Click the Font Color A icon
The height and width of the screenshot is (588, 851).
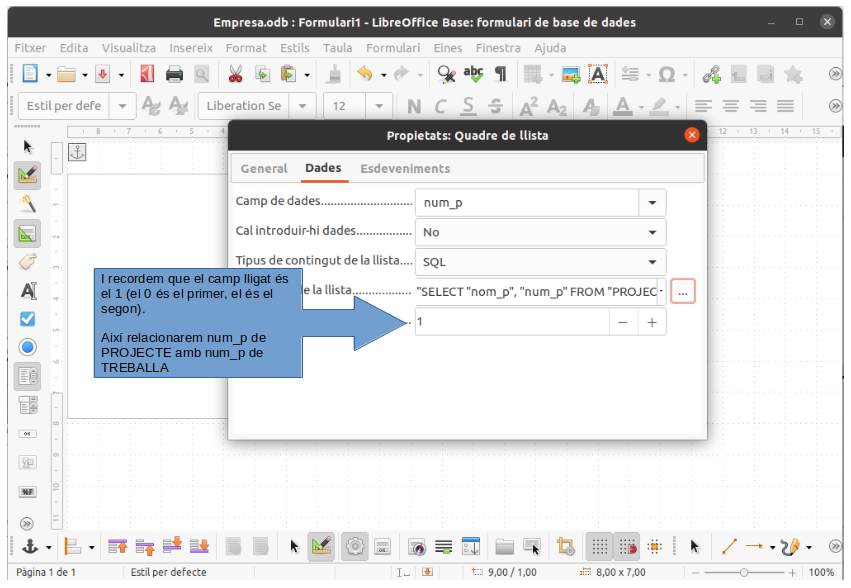pos(623,106)
